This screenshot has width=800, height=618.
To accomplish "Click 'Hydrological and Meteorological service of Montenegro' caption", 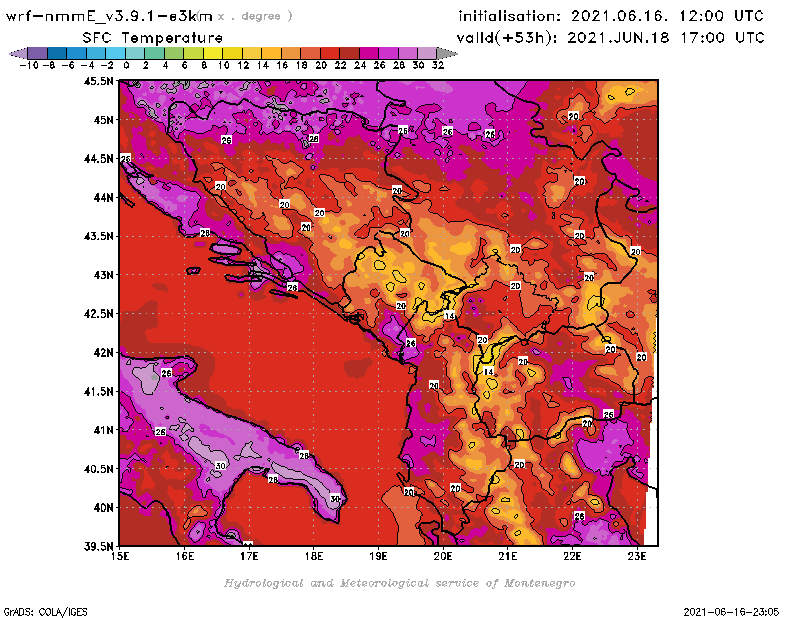I will coord(399,583).
